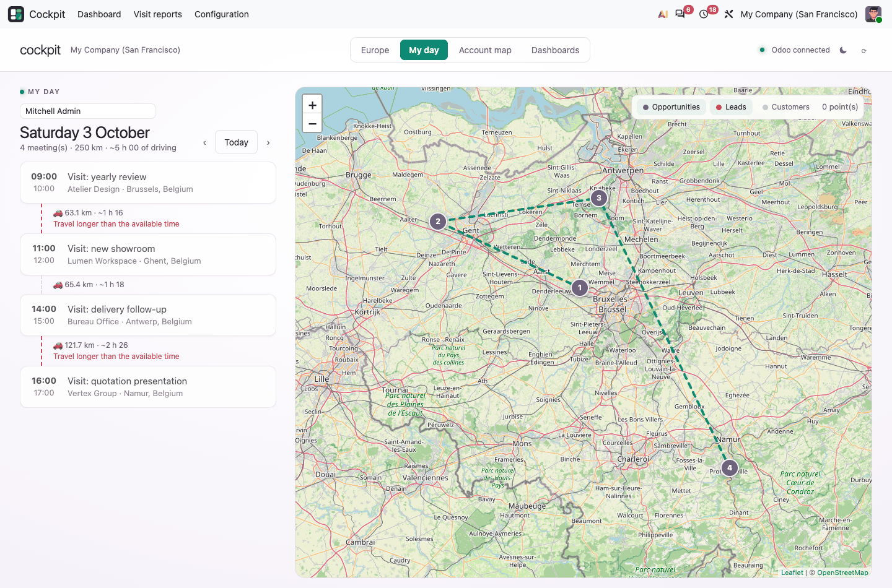
Task: Zoom out on the map
Action: 312,123
